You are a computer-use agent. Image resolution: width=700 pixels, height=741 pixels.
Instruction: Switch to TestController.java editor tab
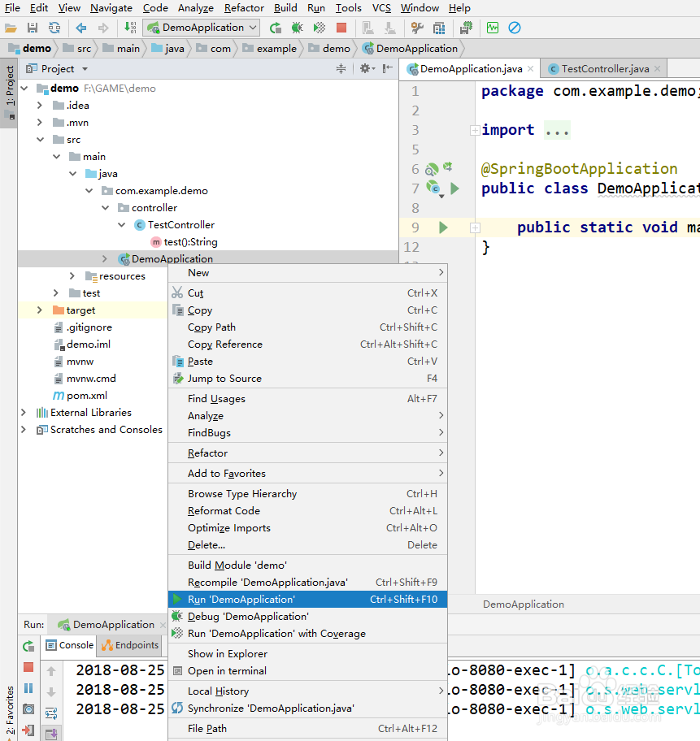pos(605,69)
